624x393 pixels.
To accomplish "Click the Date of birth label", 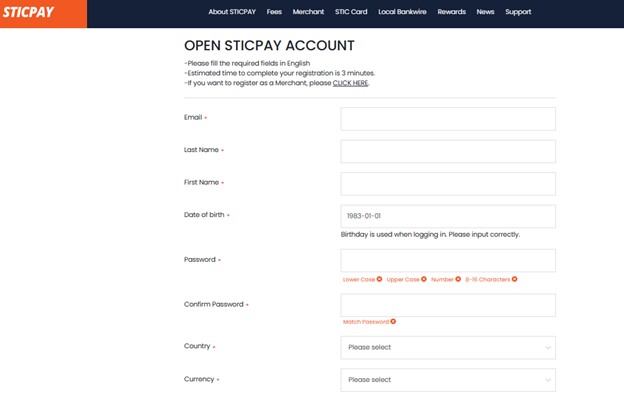I will coord(204,215).
